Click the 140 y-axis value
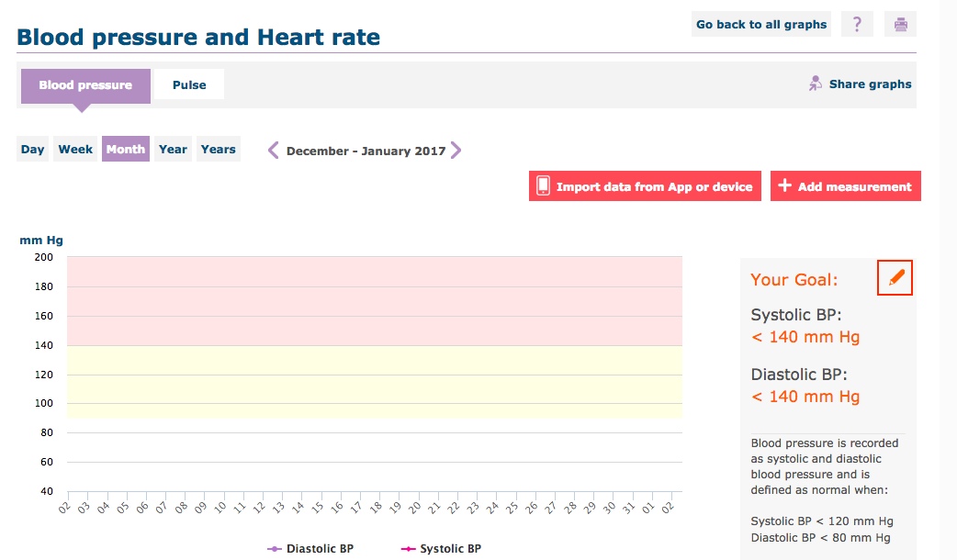 tap(43, 345)
